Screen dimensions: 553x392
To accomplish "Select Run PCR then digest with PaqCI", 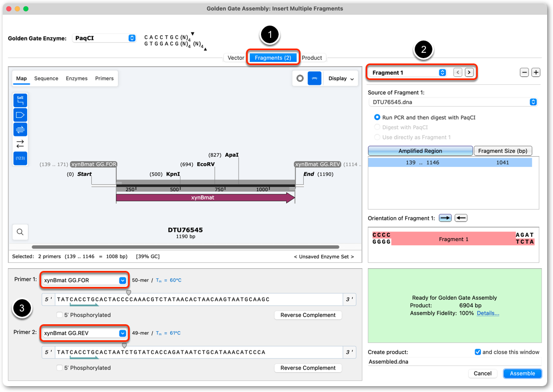I will click(x=377, y=117).
